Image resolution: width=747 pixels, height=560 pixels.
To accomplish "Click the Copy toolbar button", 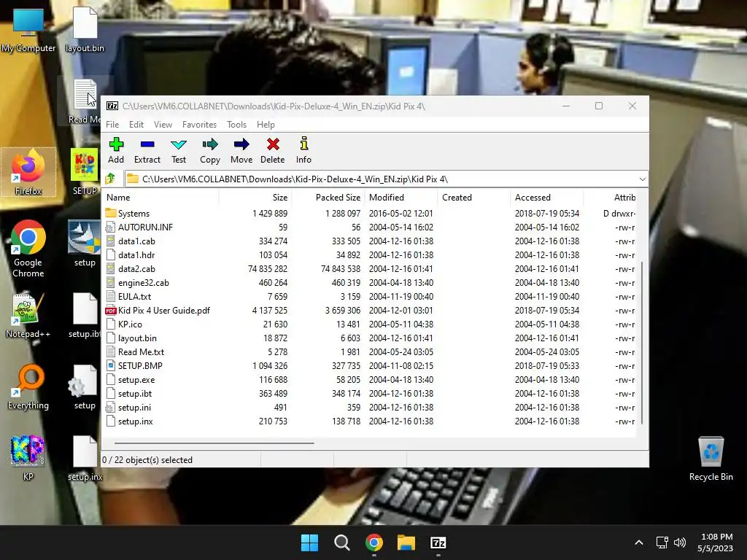I will (210, 150).
